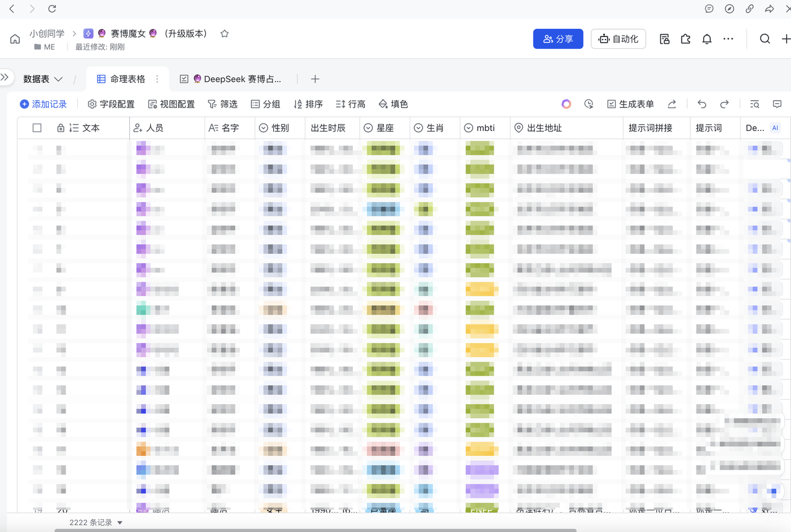Screen dimensions: 791x532
Task: Expand the 2222 条记录 dropdown
Action: tap(96, 522)
